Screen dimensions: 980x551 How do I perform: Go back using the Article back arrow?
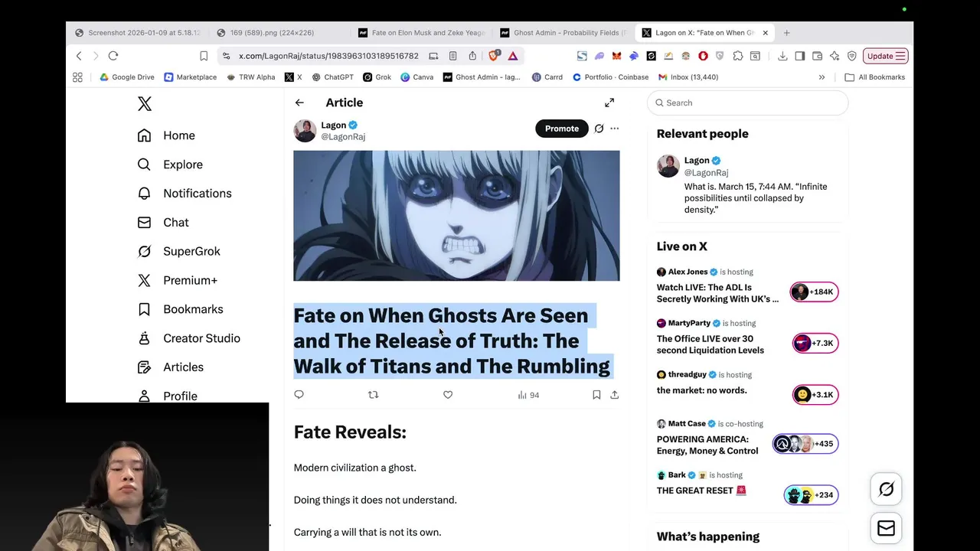(x=299, y=103)
